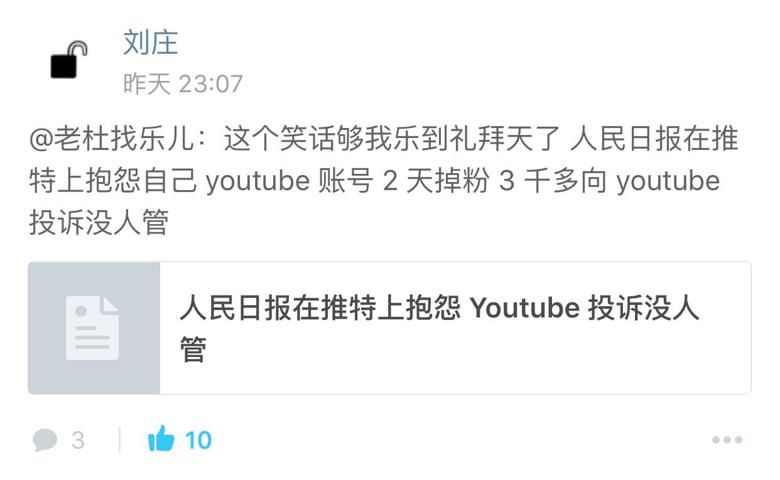
Task: Click 管 on the card's second line
Action: pos(193,350)
